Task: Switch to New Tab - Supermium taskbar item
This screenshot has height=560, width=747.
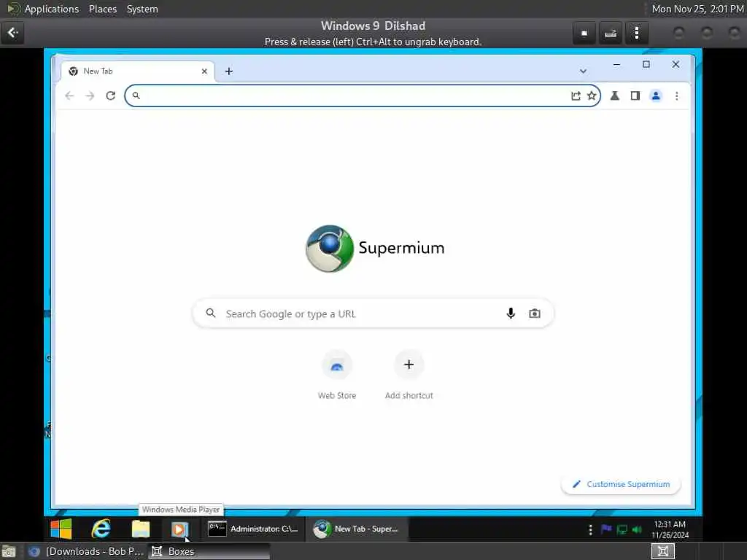Action: coord(356,529)
